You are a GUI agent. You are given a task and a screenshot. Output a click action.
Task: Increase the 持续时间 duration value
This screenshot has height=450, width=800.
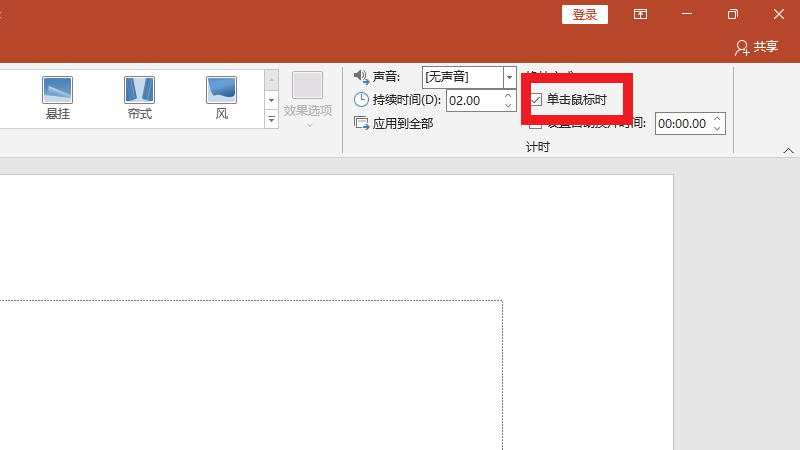[x=508, y=96]
